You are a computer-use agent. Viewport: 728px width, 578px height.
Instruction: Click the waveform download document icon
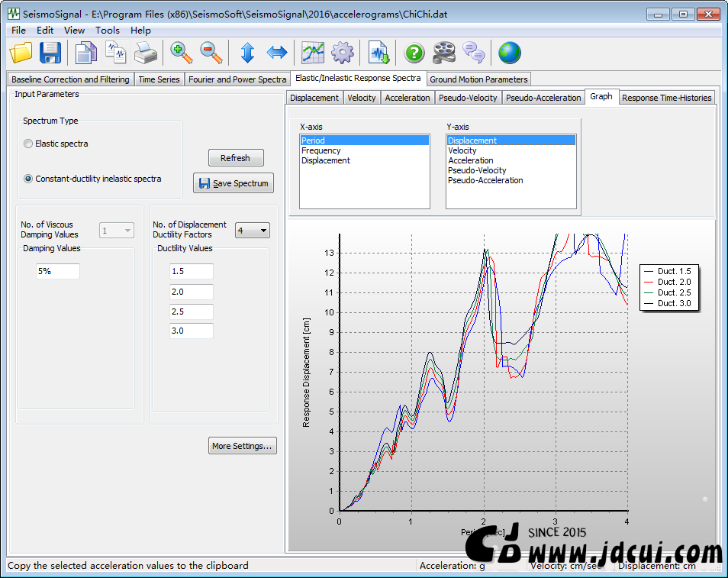pos(378,53)
